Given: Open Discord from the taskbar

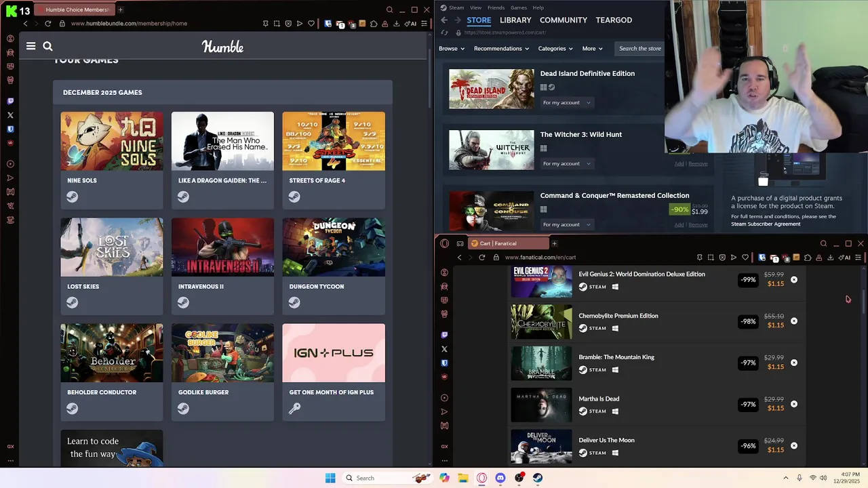Looking at the screenshot, I should pyautogui.click(x=500, y=478).
